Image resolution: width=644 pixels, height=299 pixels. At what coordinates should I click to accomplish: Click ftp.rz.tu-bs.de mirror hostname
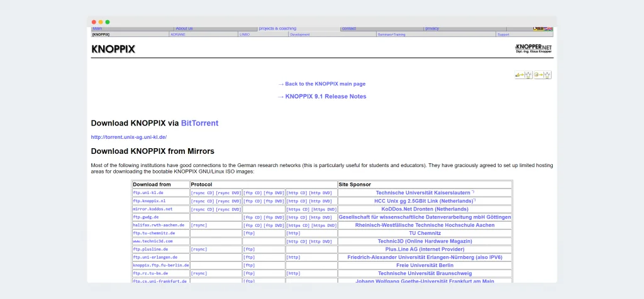click(x=150, y=273)
